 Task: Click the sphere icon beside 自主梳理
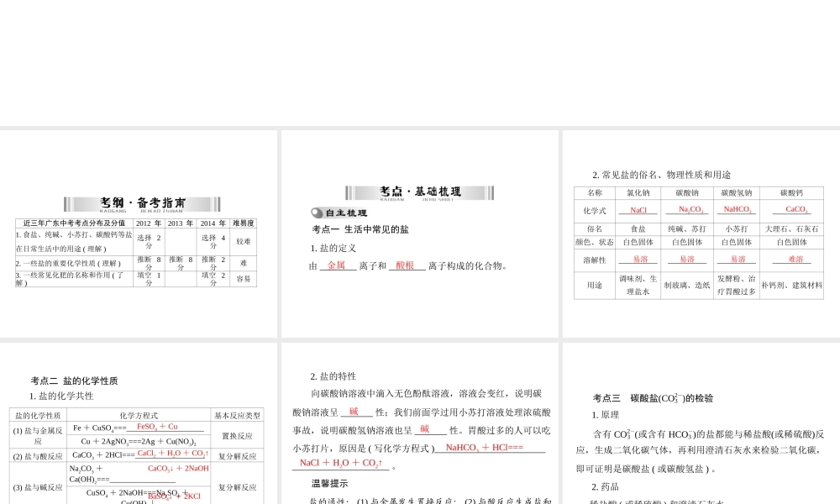(317, 213)
